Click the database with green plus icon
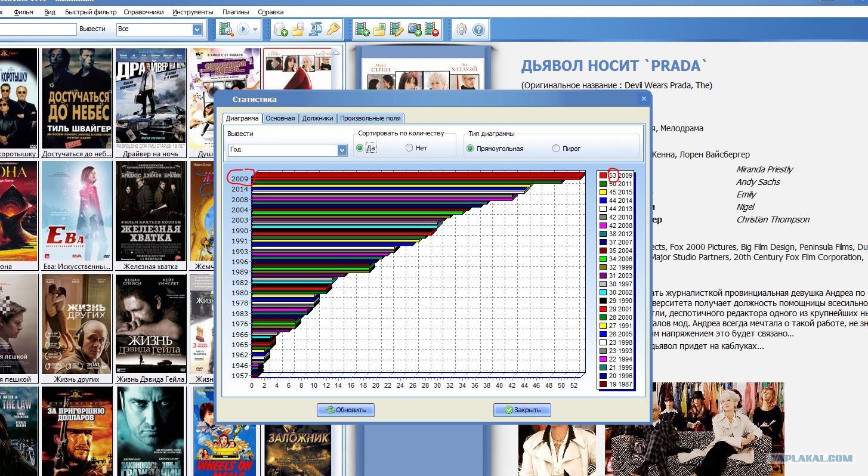Image resolution: width=868 pixels, height=476 pixels. point(280,29)
